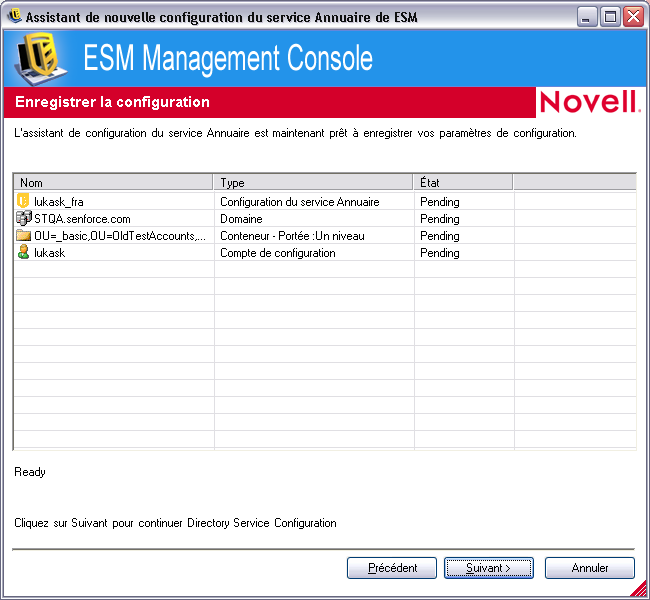This screenshot has width=650, height=600.
Task: Click the user icon beside lukask
Action: [x=24, y=252]
